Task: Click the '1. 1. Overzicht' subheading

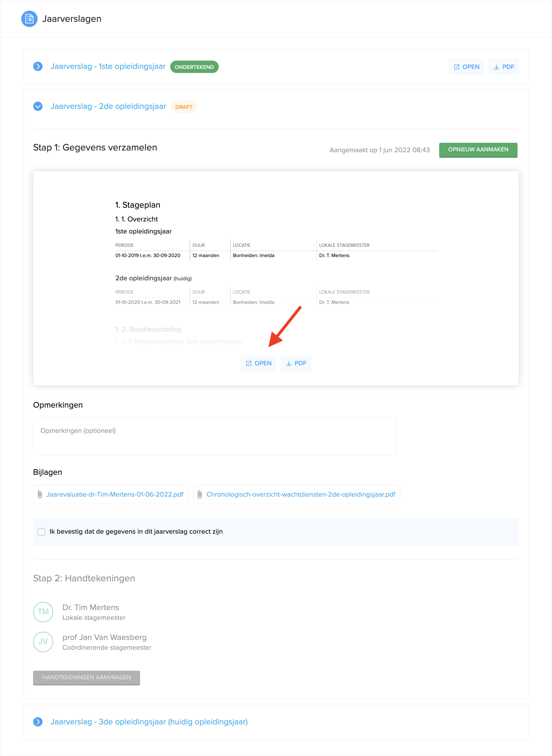Action: [136, 219]
